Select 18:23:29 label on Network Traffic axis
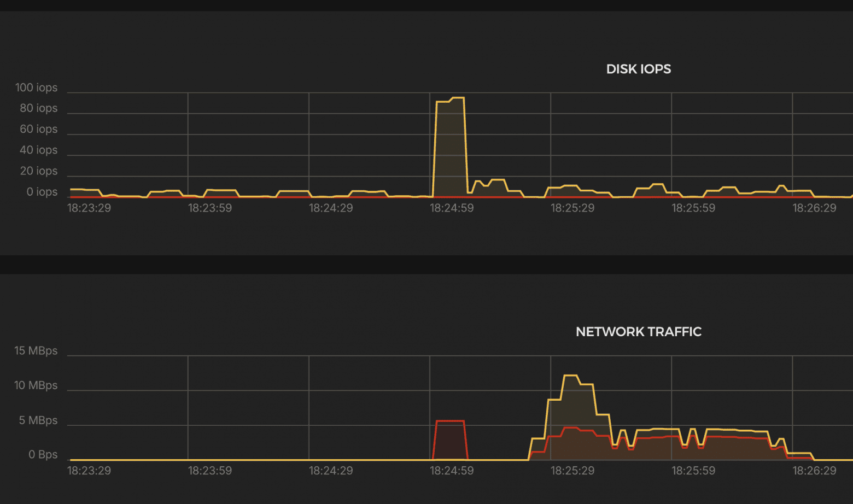The height and width of the screenshot is (504, 853). (89, 471)
